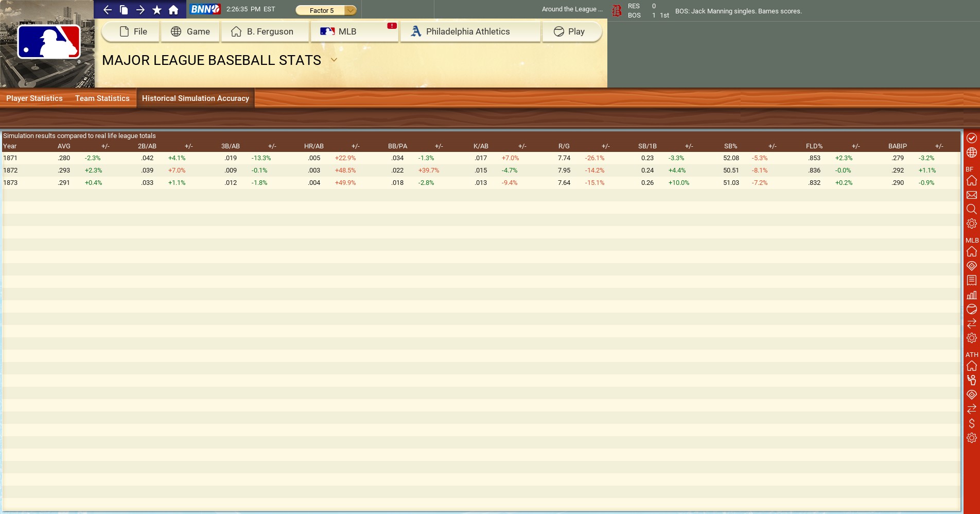The width and height of the screenshot is (980, 514).
Task: Click the checkmark icon atop sidebar
Action: tap(971, 138)
